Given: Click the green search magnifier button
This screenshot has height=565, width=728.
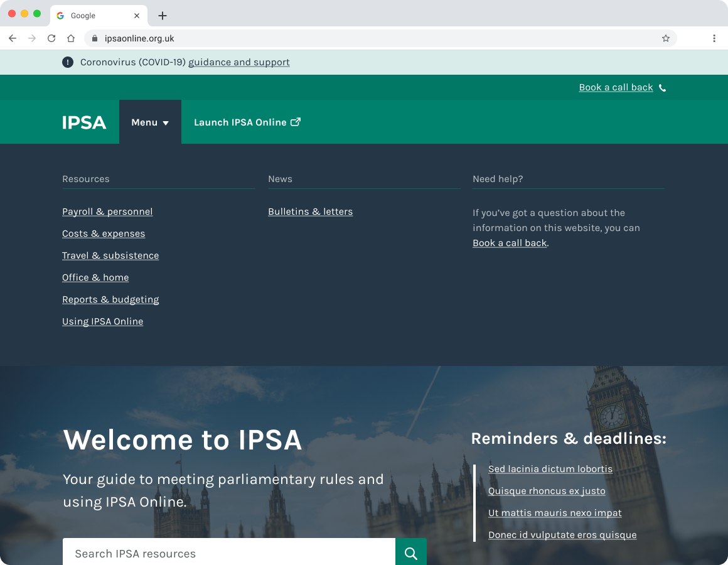Looking at the screenshot, I should click(x=411, y=553).
